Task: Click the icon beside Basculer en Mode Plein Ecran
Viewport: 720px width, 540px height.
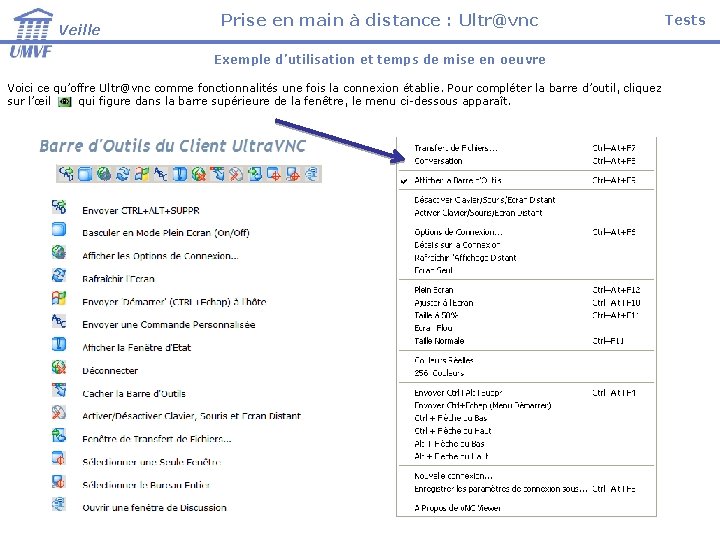Action: pyautogui.click(x=59, y=229)
